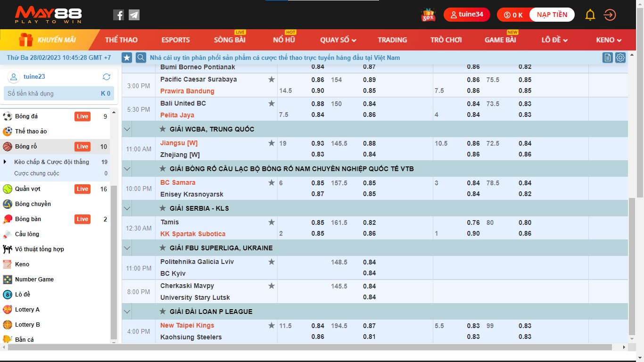Screen dimensions: 644x362
Task: Open the QUAY SỐ dropdown menu
Action: click(338, 40)
